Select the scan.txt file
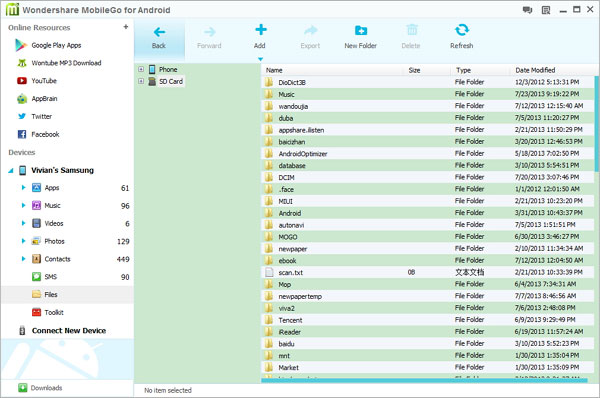The width and height of the screenshot is (600, 398). [427, 272]
